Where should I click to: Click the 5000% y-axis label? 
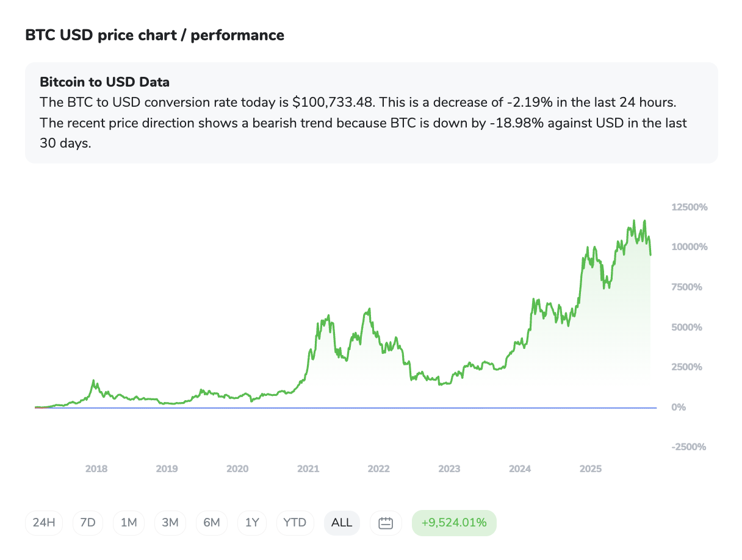click(686, 327)
